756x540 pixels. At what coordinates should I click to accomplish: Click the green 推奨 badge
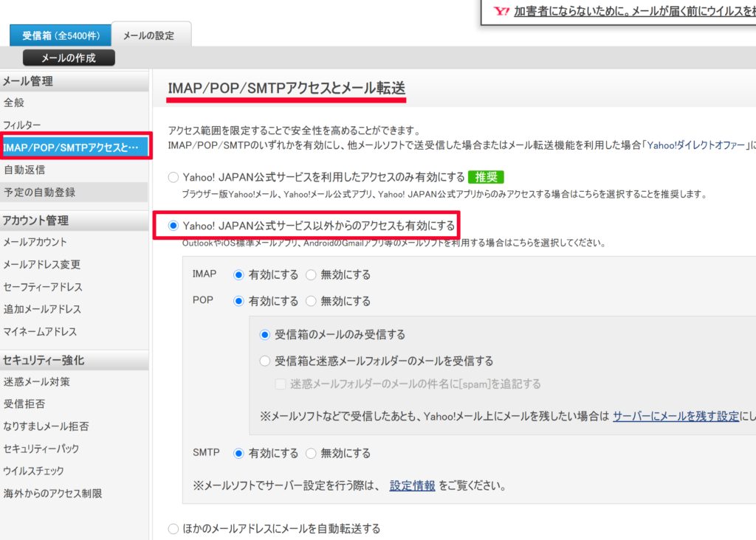(486, 177)
